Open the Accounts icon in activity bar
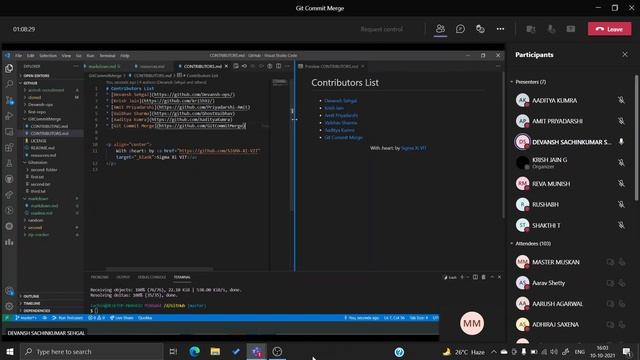640x360 pixels. pos(9,291)
